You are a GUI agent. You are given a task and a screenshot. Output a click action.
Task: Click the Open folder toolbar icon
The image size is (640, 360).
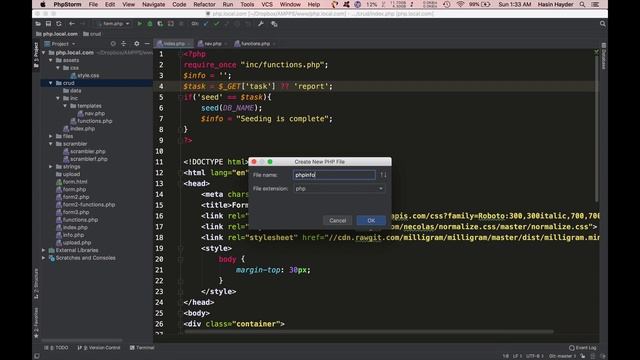38,24
